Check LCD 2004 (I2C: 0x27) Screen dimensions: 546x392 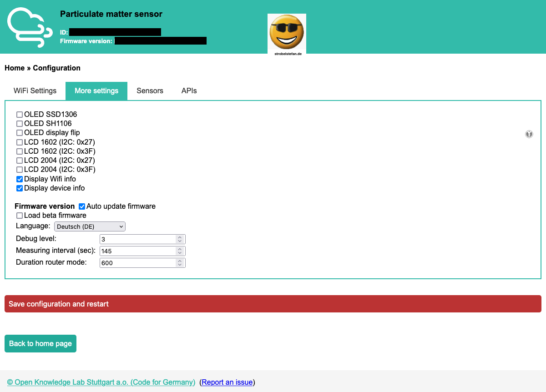click(x=19, y=160)
